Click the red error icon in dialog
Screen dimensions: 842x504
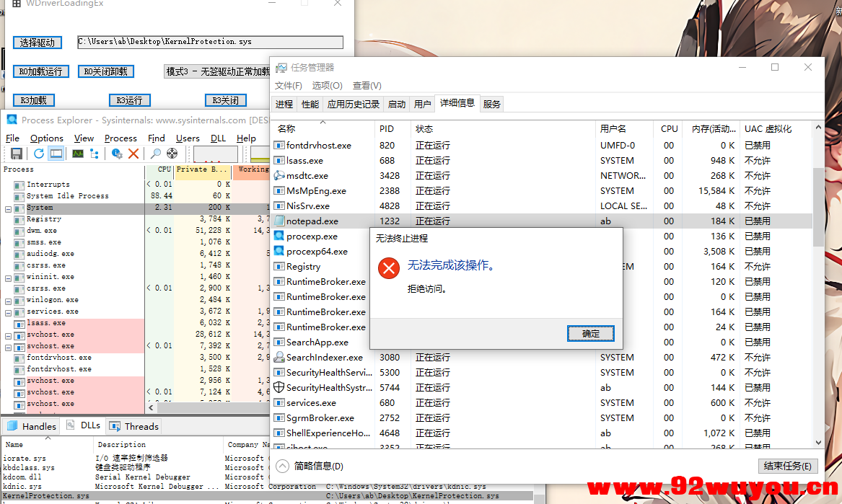click(388, 268)
